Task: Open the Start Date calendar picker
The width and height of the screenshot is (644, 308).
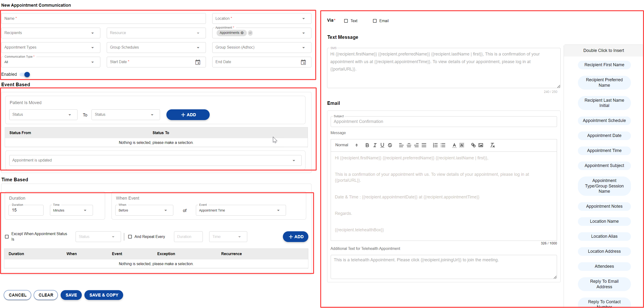Action: click(x=198, y=62)
